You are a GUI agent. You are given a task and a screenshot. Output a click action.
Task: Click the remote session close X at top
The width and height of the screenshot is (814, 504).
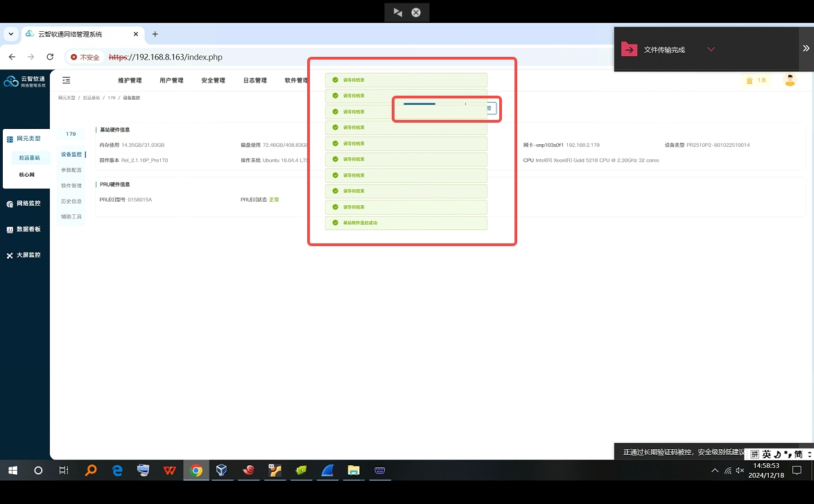click(416, 12)
